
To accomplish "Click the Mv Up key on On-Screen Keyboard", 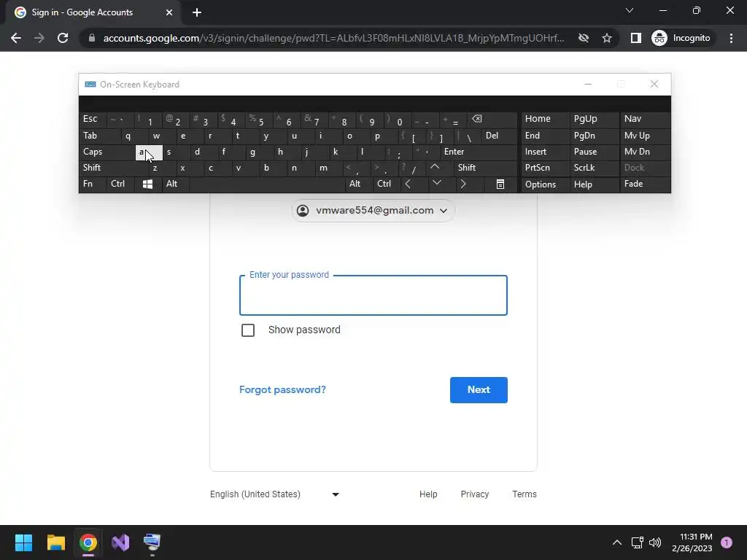I will [645, 136].
